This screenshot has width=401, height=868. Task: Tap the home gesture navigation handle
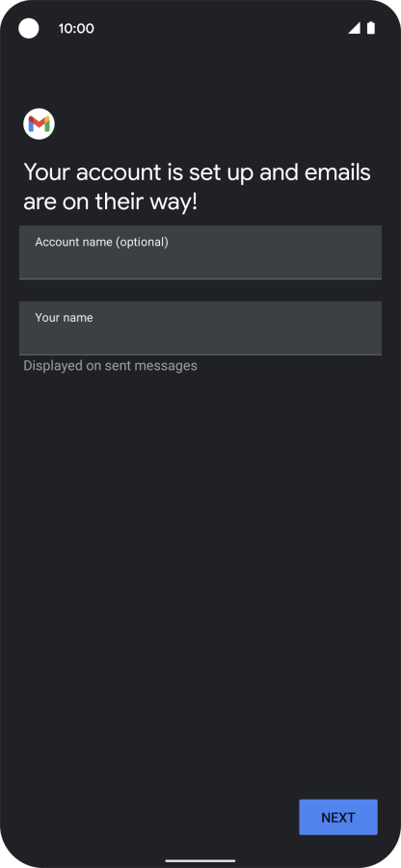pyautogui.click(x=200, y=861)
